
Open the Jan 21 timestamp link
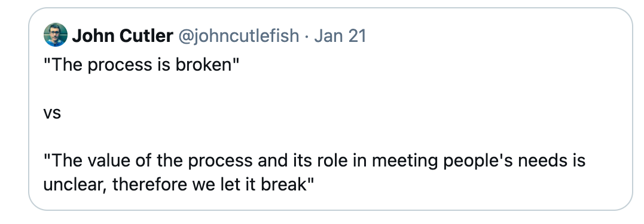pyautogui.click(x=340, y=36)
